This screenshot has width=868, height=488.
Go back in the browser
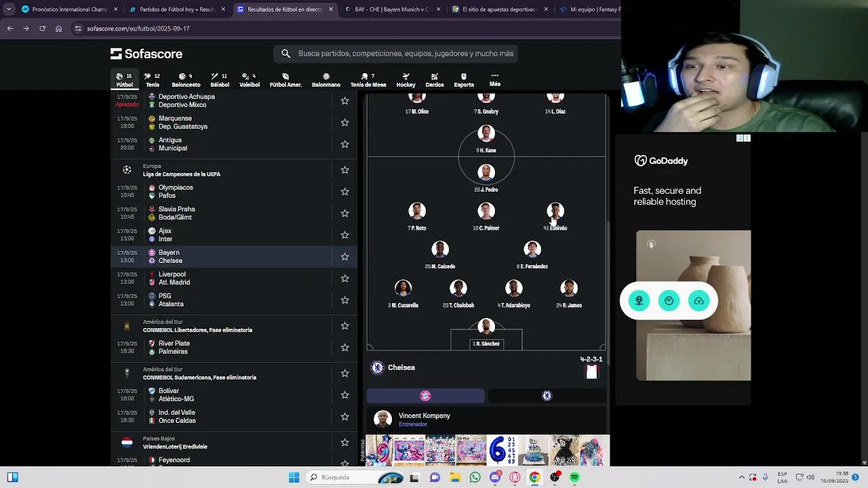(9, 28)
